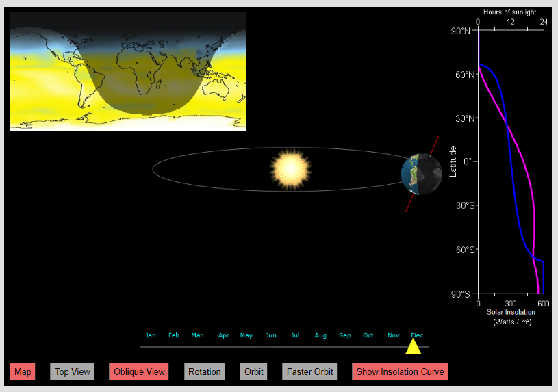Click the 30°N latitude label
Viewport: 558px width, 392px height.
point(465,118)
